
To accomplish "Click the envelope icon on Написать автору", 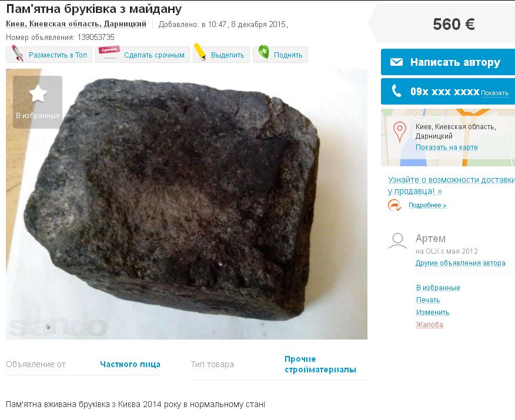I will pos(396,62).
